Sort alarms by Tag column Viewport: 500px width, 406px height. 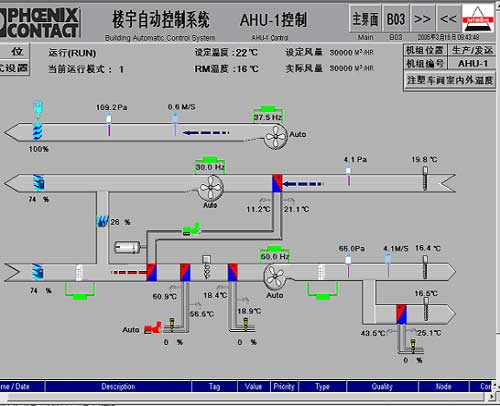click(214, 386)
